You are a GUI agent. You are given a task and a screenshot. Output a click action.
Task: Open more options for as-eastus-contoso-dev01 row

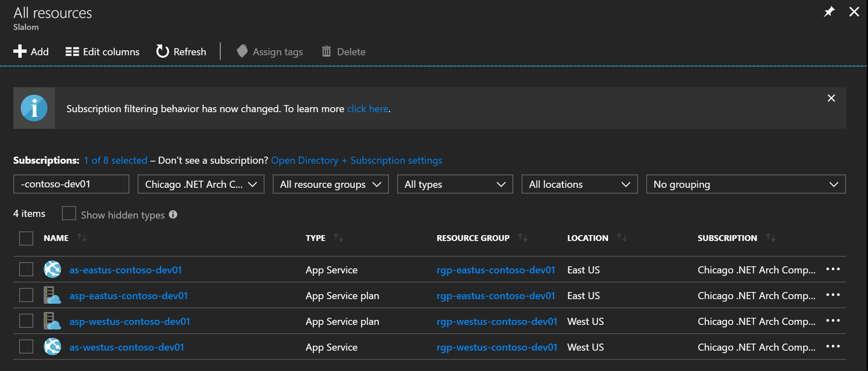[x=833, y=269]
